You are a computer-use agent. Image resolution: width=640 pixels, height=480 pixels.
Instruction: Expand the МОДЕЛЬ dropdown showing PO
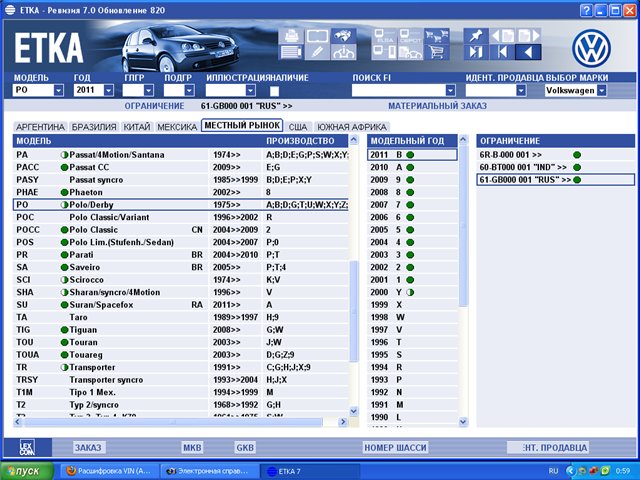click(59, 91)
